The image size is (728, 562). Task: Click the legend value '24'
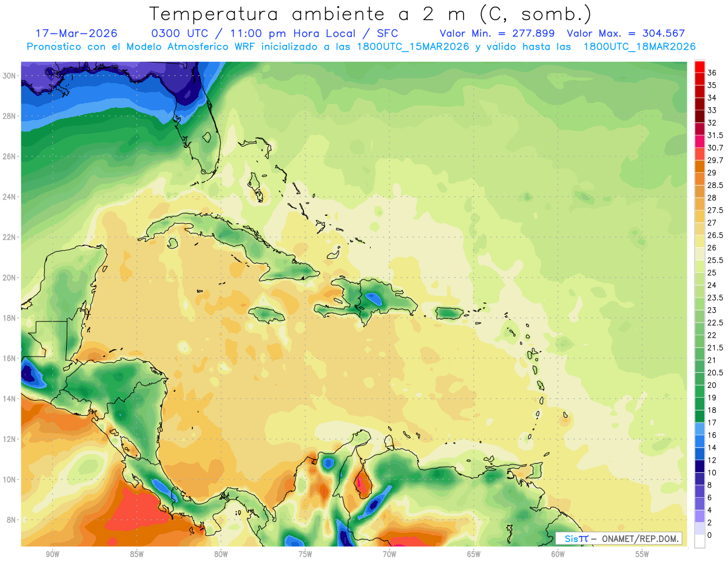(712, 285)
